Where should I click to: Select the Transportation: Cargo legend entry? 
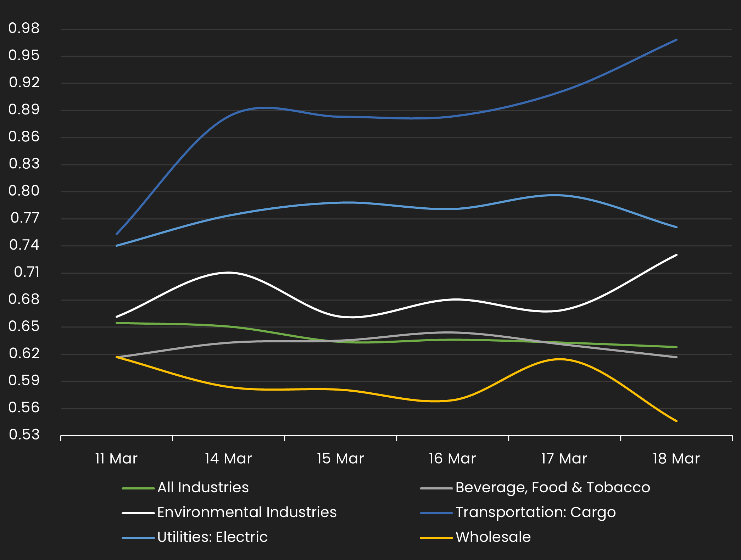pyautogui.click(x=535, y=513)
